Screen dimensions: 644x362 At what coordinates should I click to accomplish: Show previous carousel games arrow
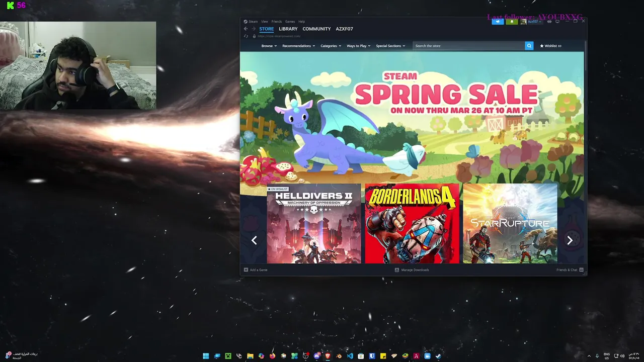pos(254,240)
